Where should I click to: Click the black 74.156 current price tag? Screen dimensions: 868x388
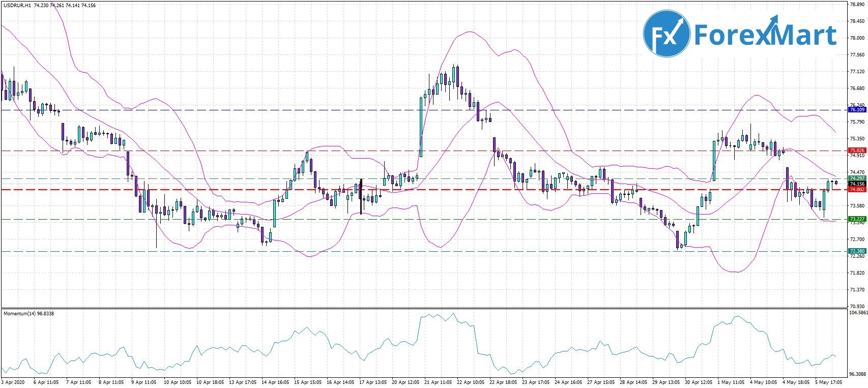coord(857,184)
